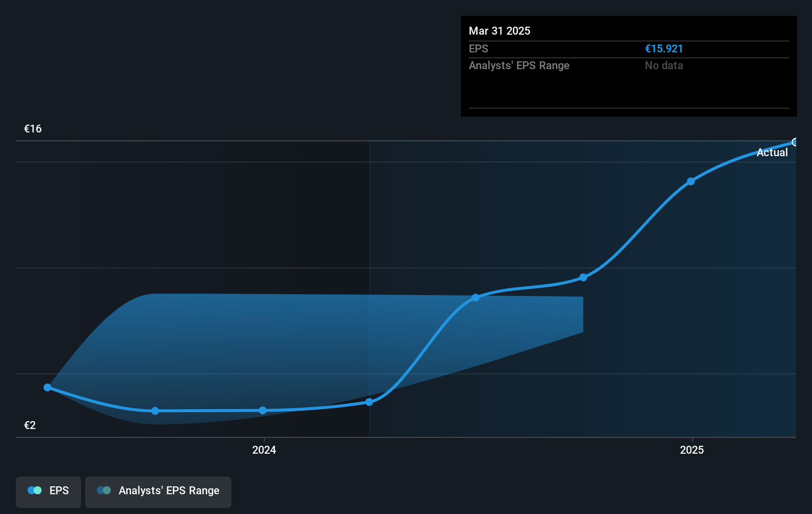Select the second EPS data point from the left
The image size is (812, 514).
[x=155, y=411]
